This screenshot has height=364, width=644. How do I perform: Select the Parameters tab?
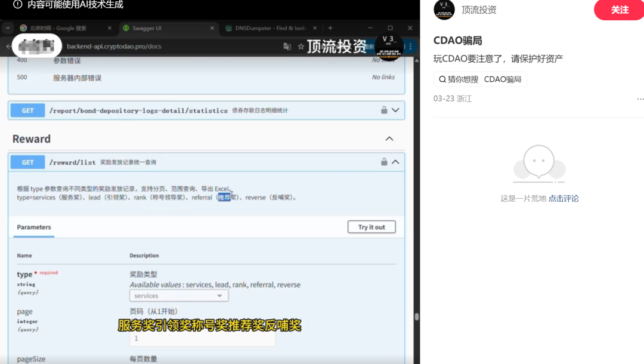[x=33, y=227]
